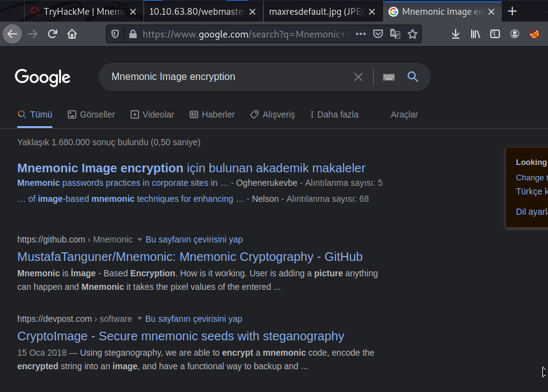Translate the devpost.com result page
This screenshot has height=392, width=548.
[x=193, y=319]
